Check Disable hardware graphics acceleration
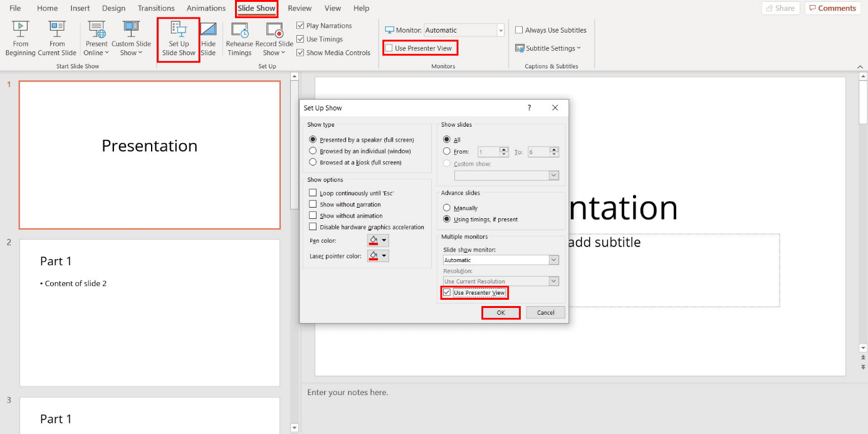This screenshot has width=868, height=434. [313, 227]
